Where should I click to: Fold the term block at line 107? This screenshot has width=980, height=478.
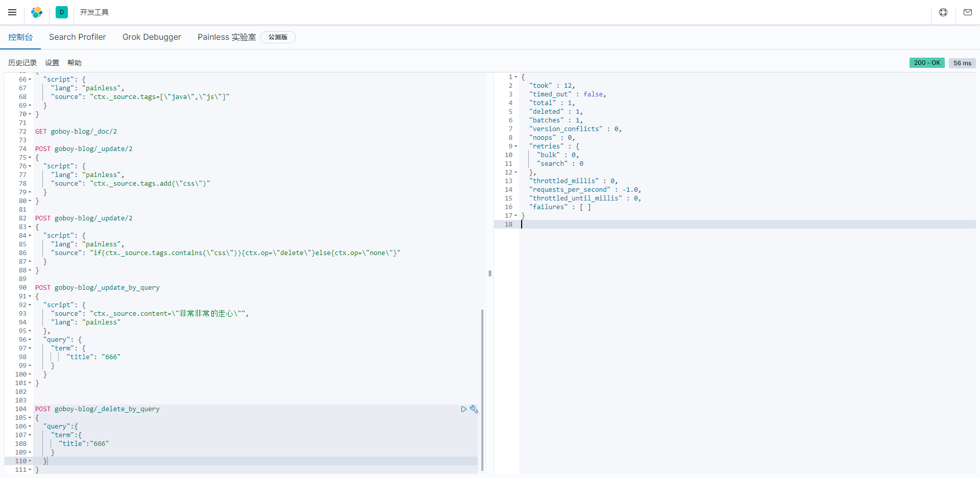tap(30, 435)
